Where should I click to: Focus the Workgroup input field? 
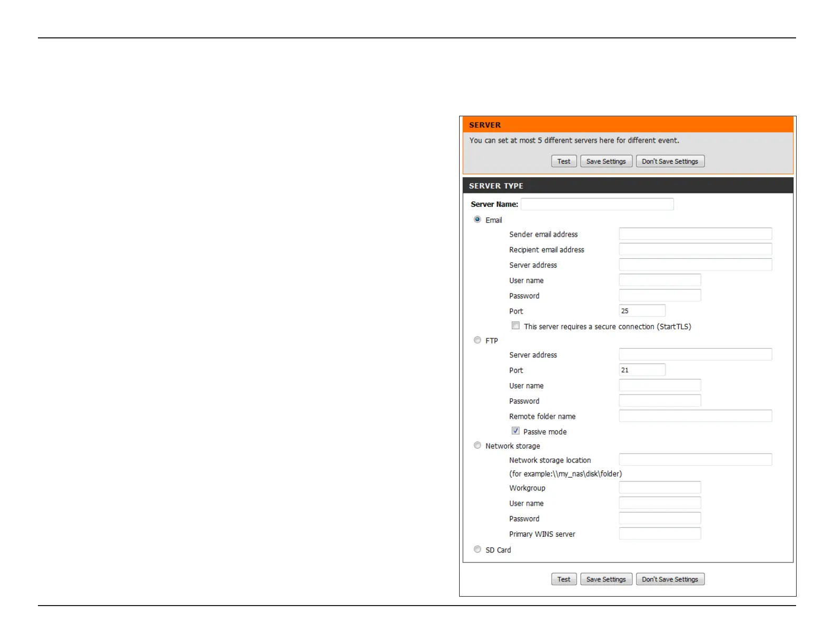[x=660, y=488]
